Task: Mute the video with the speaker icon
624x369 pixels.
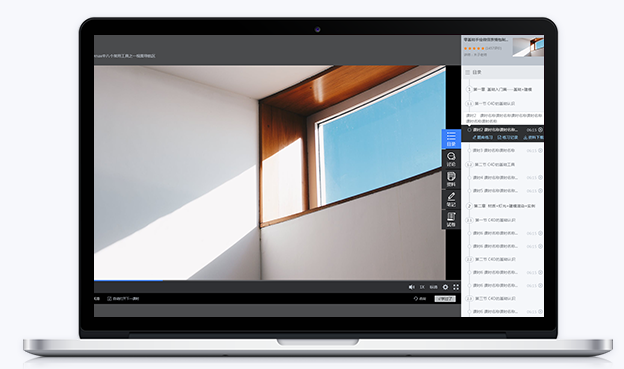Action: (411, 287)
